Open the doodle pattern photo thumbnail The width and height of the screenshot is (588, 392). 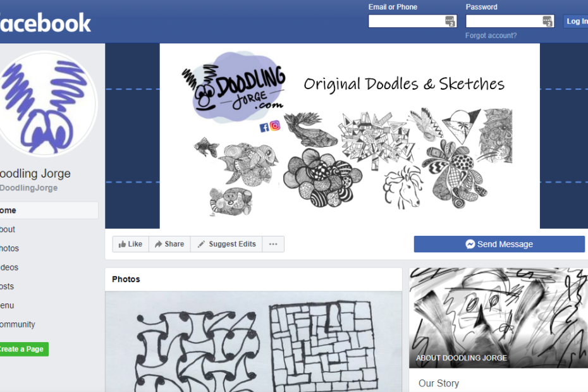[x=254, y=341]
